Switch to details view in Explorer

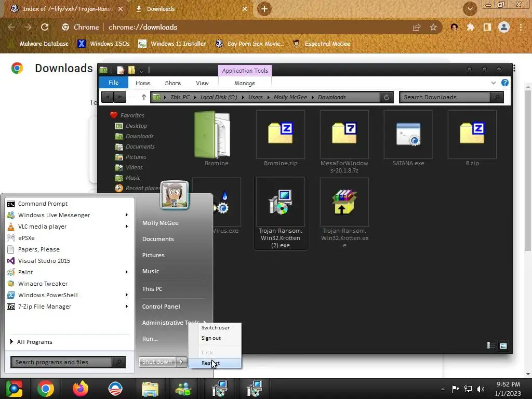click(x=491, y=345)
